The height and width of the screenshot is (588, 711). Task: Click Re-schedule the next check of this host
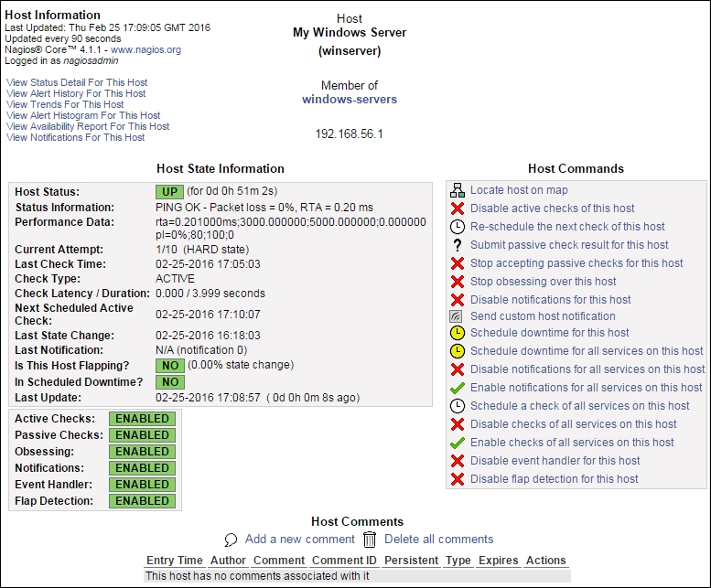click(x=567, y=227)
